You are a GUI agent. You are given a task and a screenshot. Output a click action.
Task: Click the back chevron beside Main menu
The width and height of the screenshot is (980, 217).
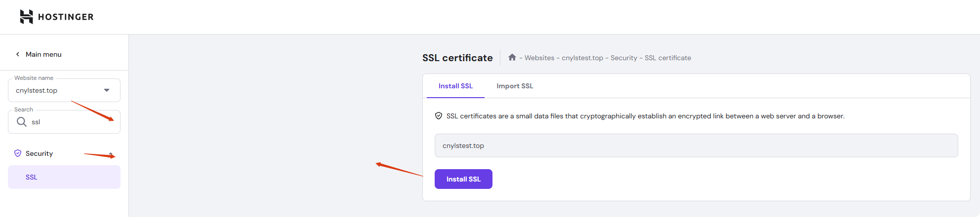pyautogui.click(x=18, y=54)
